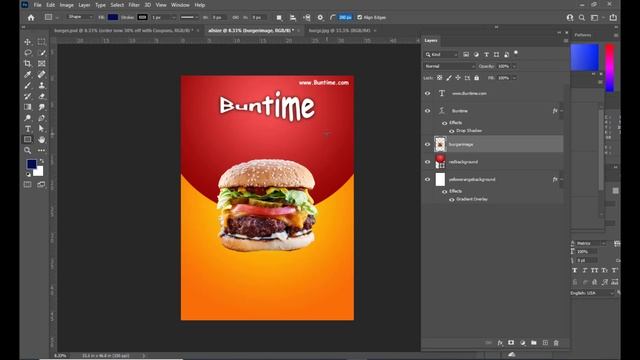
Task: Open the stroke line style dropdown
Action: pyautogui.click(x=189, y=18)
